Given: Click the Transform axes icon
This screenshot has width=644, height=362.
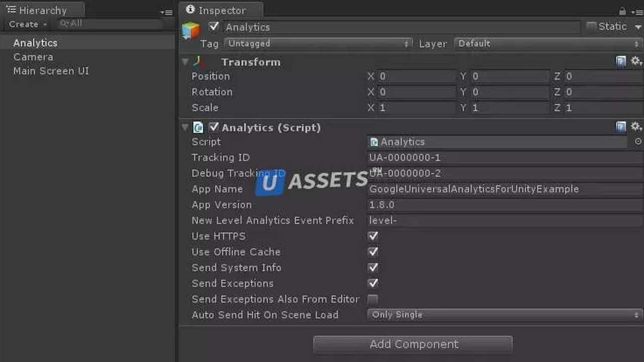Looking at the screenshot, I should [199, 62].
